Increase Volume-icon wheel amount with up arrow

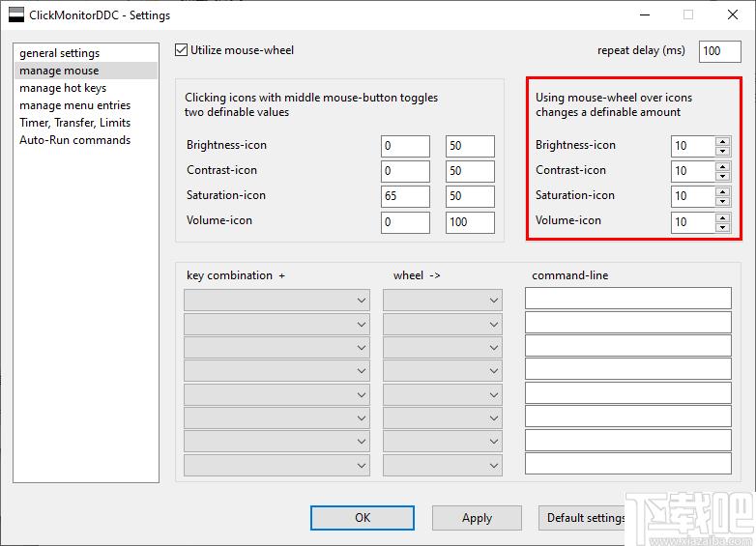[722, 217]
